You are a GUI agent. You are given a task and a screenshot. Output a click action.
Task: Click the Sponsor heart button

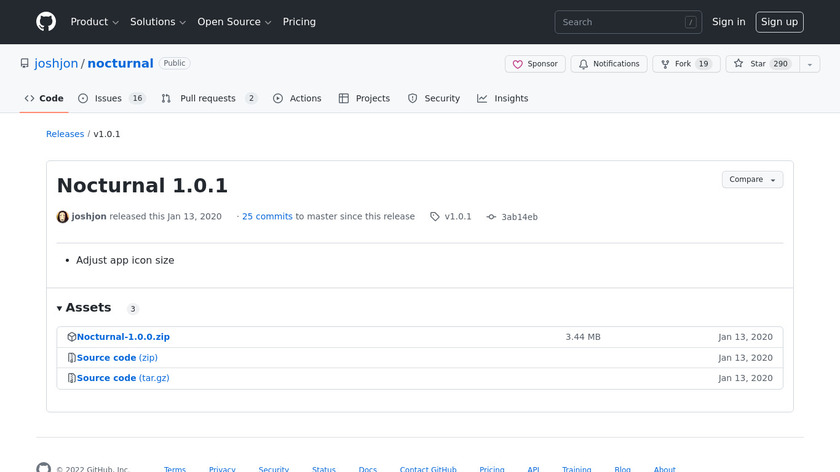click(535, 64)
